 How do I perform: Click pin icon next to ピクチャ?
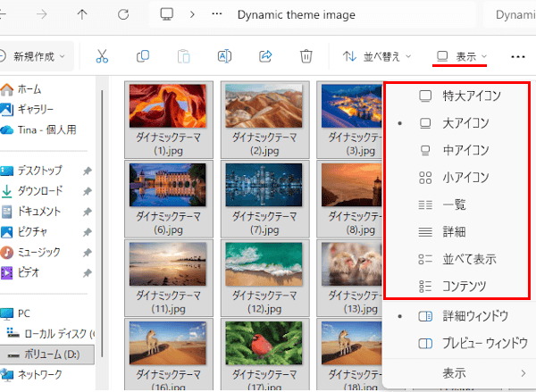[88, 232]
